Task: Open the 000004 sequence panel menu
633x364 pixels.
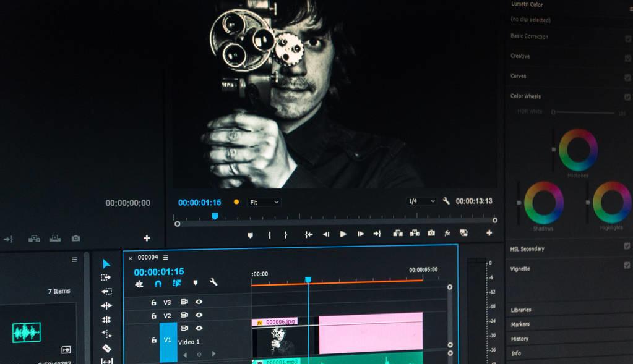Action: tap(165, 257)
